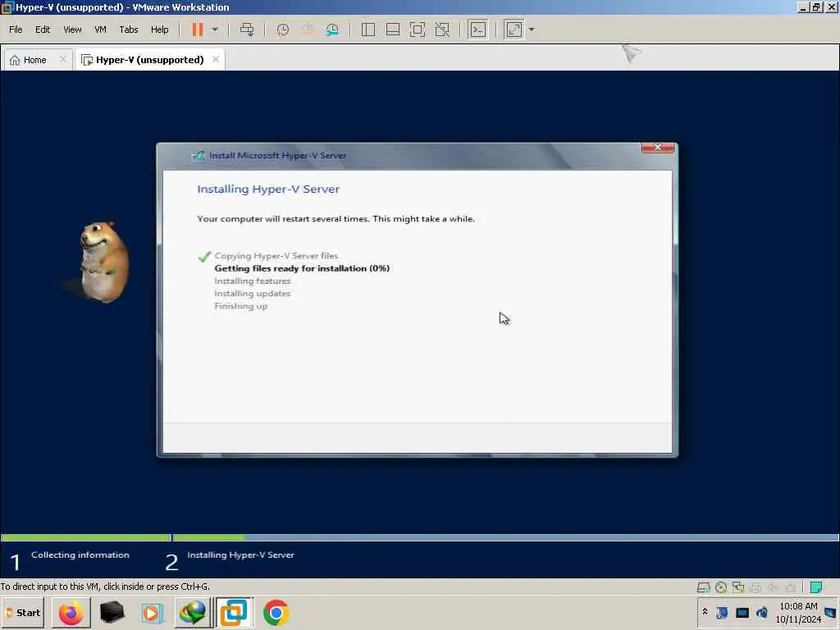Click the 'Collecting information' stage label
Image resolution: width=840 pixels, height=630 pixels.
click(80, 555)
